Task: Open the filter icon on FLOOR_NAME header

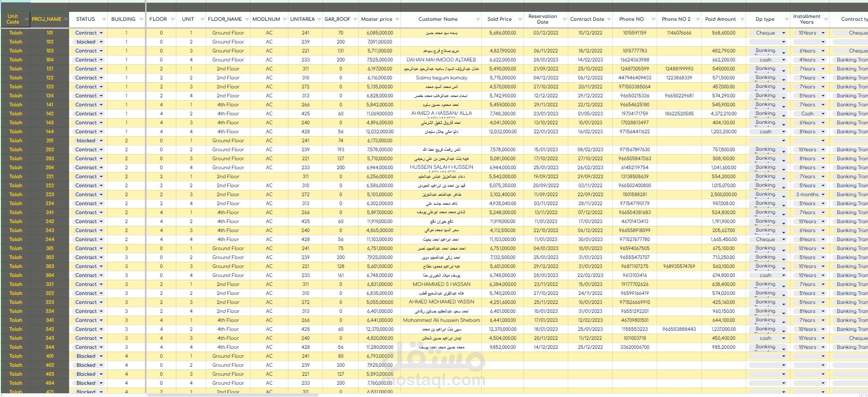Action: pos(247,19)
